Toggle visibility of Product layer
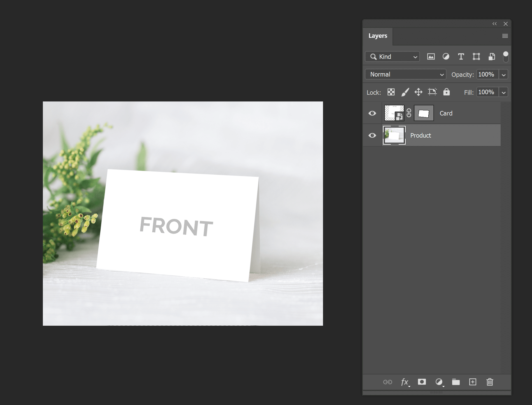532x405 pixels. 372,135
